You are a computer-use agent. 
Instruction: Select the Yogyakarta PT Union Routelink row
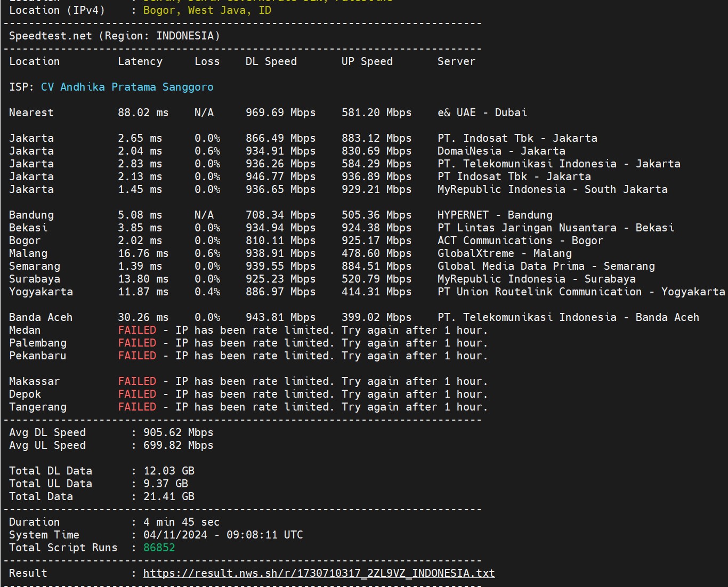coord(580,292)
